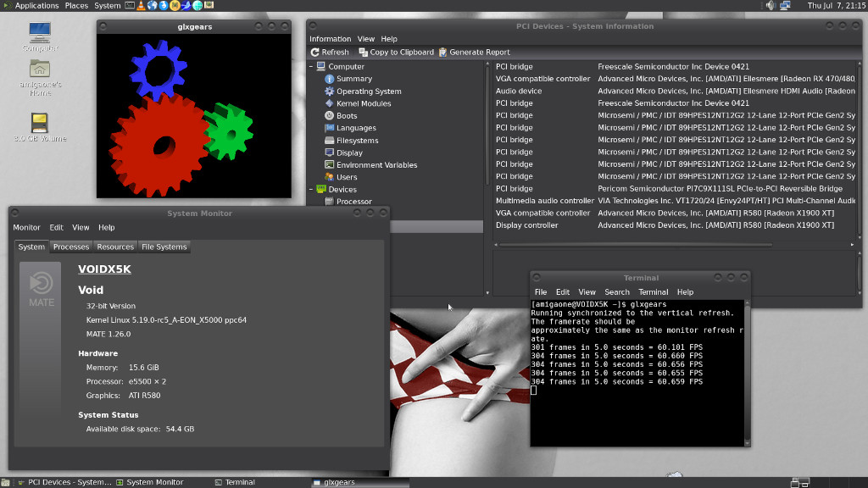Viewport: 868px width, 488px height.
Task: Open the System menu in top panel
Action: [x=107, y=6]
